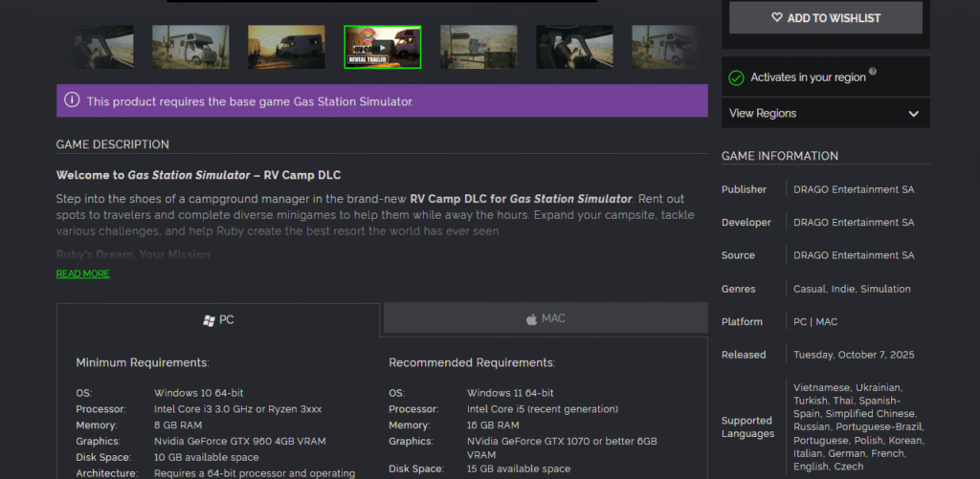Select the sunset RV screenshot thumbnail
The image size is (980, 479).
pos(286,47)
